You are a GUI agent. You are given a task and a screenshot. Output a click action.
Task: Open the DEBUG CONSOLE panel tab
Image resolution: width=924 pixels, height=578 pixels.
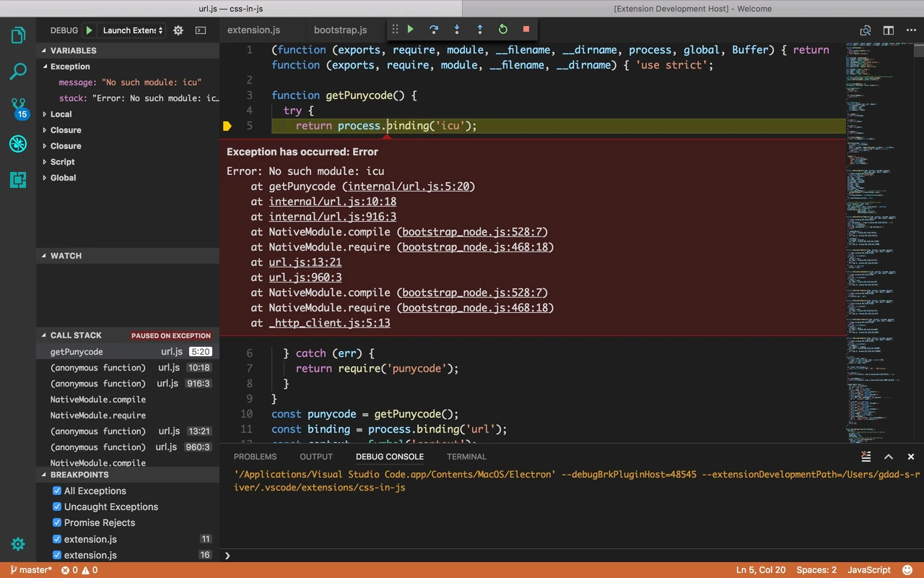tap(390, 457)
